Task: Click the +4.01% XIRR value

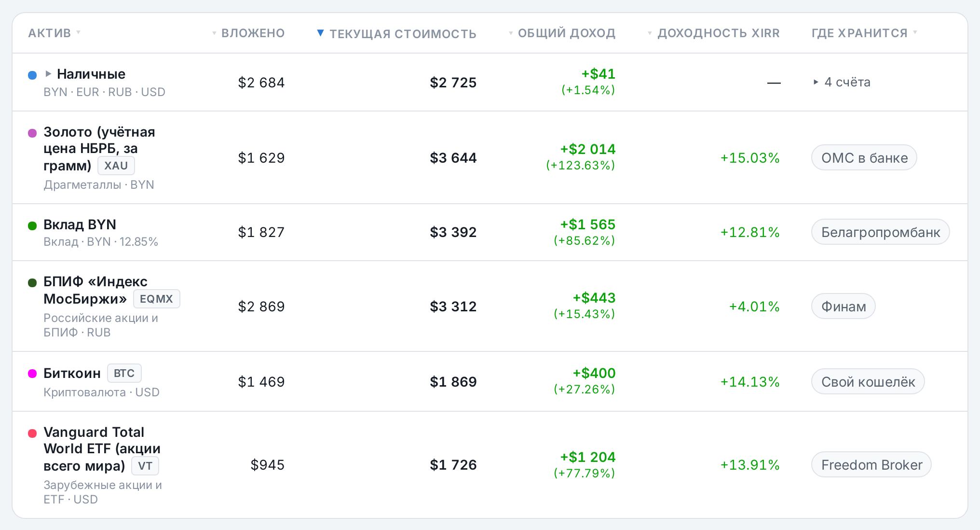Action: tap(754, 307)
